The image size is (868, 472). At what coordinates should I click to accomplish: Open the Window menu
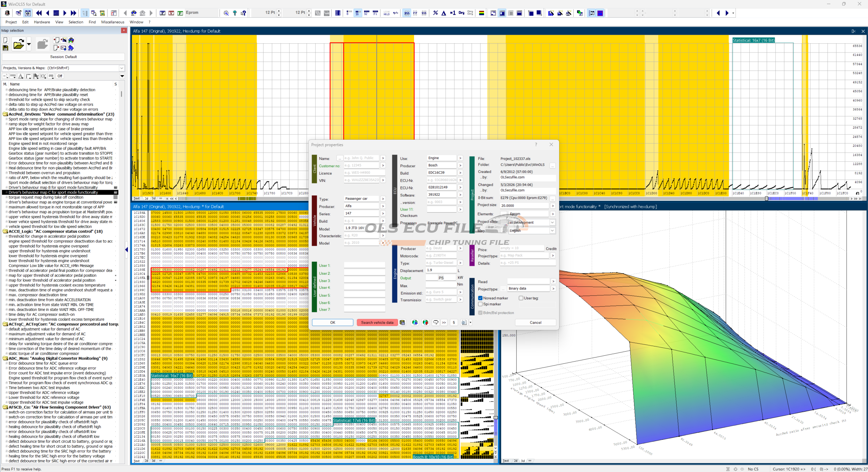pos(137,22)
